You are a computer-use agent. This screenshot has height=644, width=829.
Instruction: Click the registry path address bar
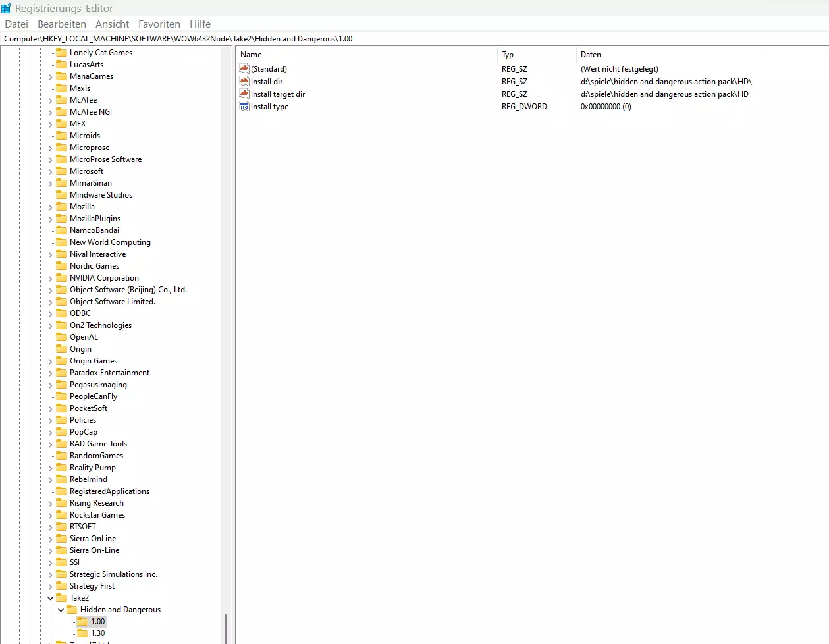(415, 39)
